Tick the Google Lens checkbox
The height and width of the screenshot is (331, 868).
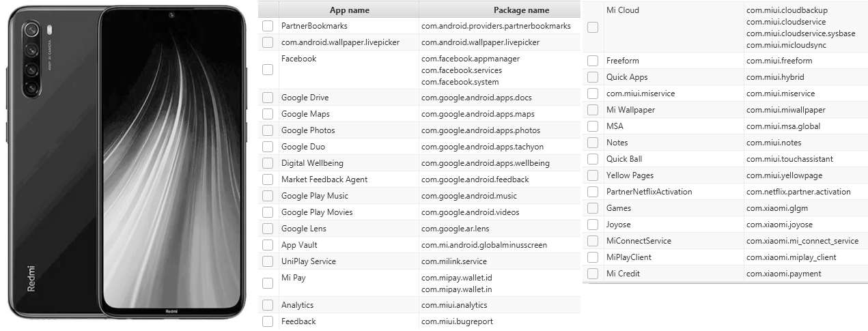pyautogui.click(x=268, y=229)
